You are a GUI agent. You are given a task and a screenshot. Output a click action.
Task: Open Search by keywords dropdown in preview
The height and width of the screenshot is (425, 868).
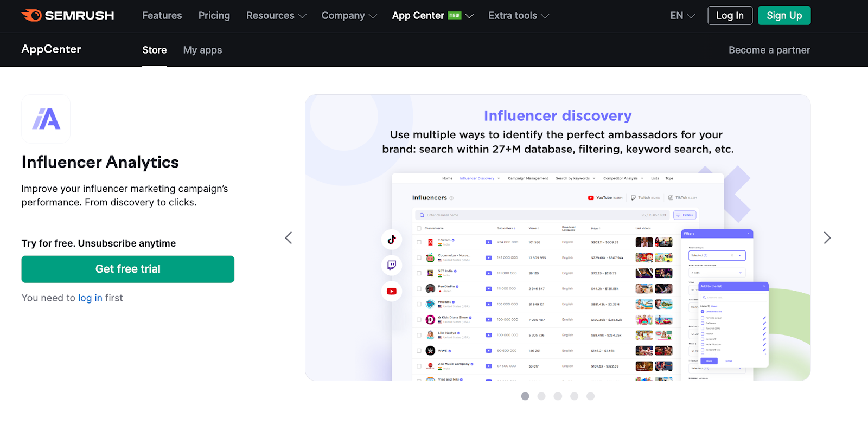(575, 178)
